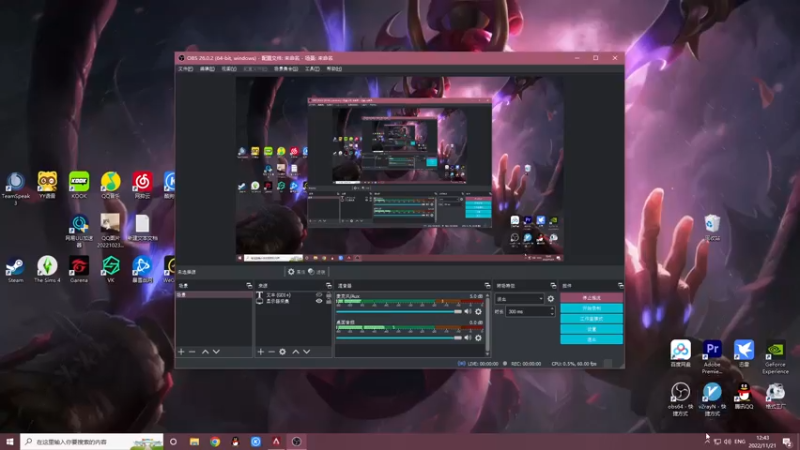Screen dimensions: 800x450
Task: Mute Desktop Audio with its speaker icon
Action: [x=467, y=338]
